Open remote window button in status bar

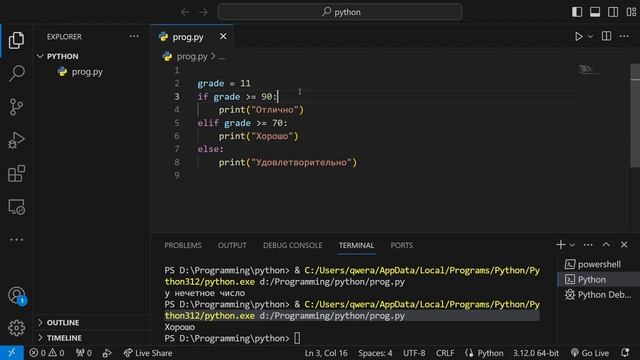pyautogui.click(x=11, y=353)
